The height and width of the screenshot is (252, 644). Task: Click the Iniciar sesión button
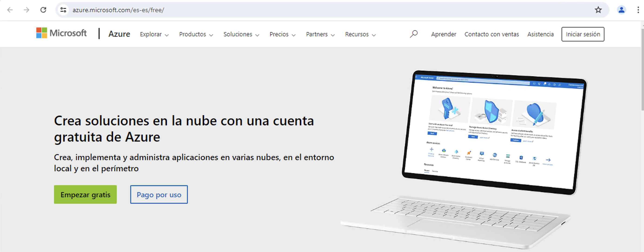[583, 34]
